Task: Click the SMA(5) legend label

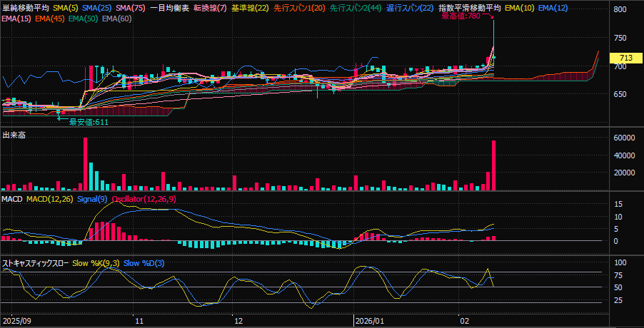Action: (66, 7)
